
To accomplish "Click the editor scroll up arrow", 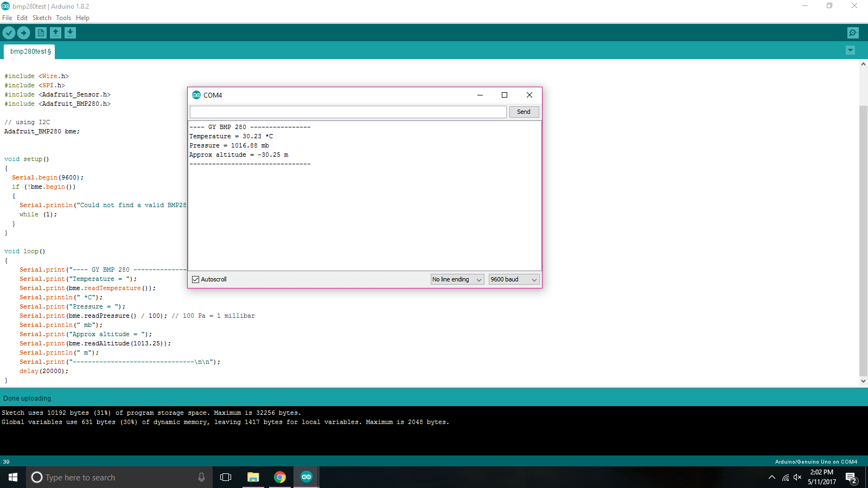I will tap(863, 64).
